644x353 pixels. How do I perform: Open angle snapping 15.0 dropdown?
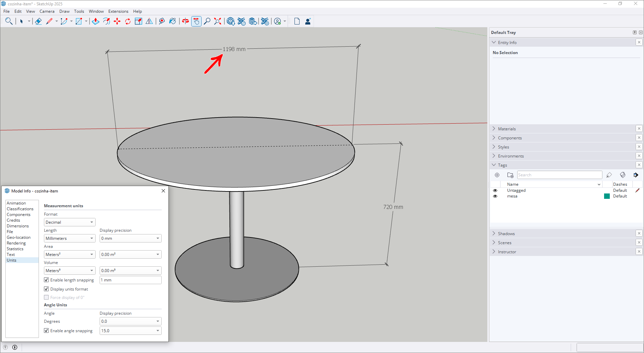pos(130,330)
